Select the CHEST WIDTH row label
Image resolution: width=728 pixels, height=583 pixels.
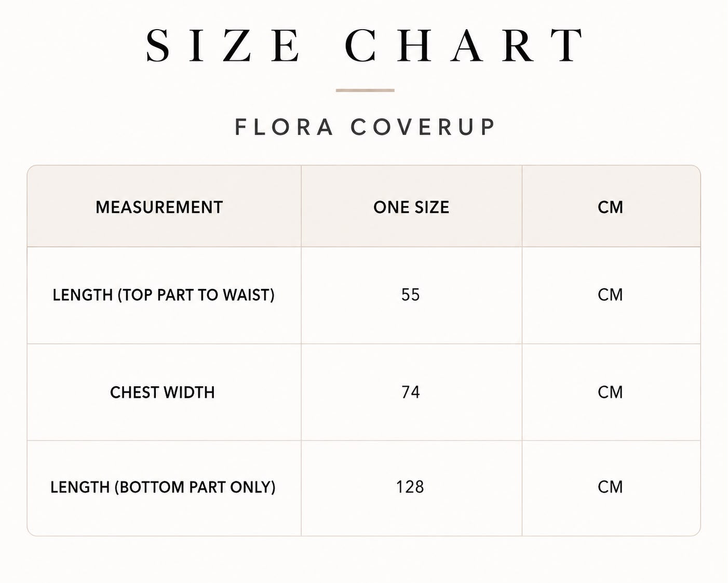click(x=163, y=392)
